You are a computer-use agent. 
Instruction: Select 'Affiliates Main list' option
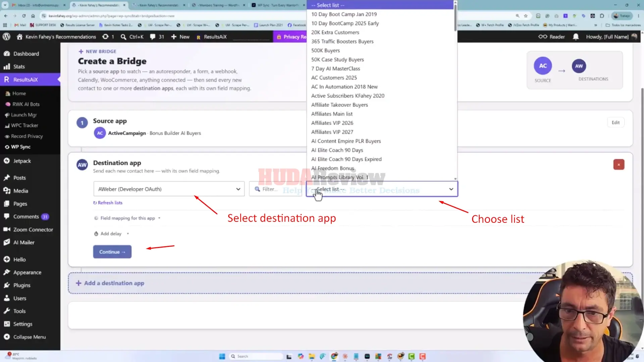332,114
